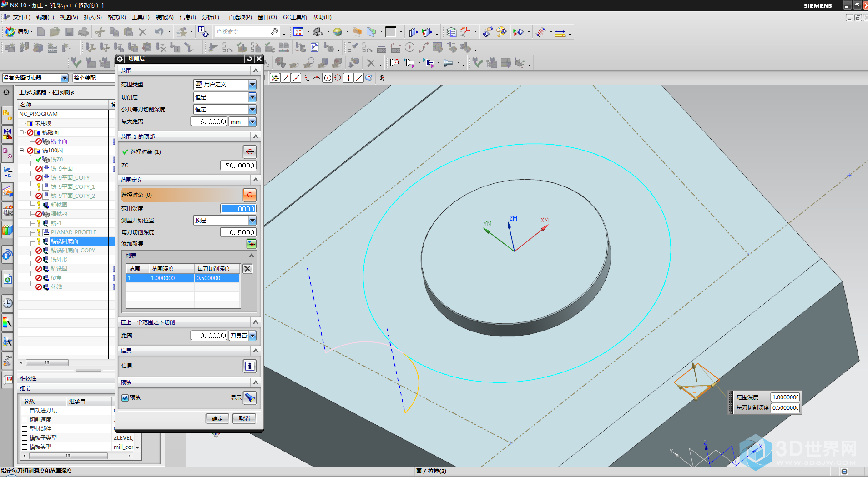Click 范围定义 select object crosshair button
The height and width of the screenshot is (477, 868).
click(250, 195)
